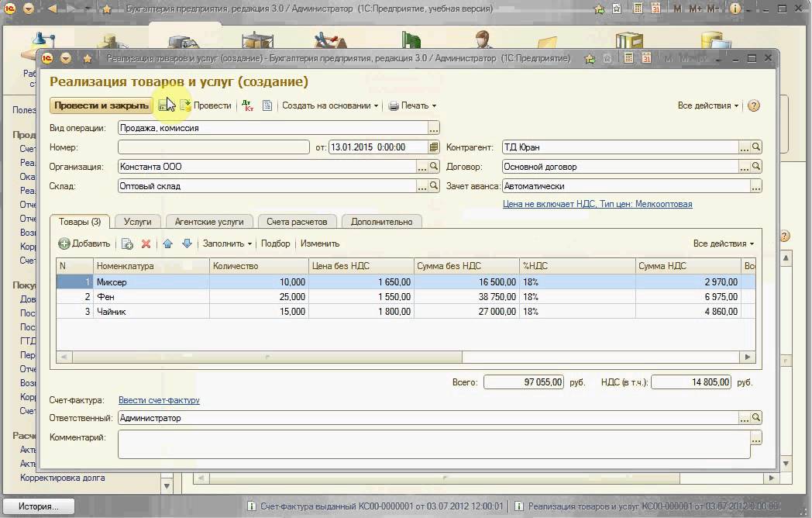The height and width of the screenshot is (518, 812).
Task: Open favorites star in main window title bar
Action: tap(107, 9)
